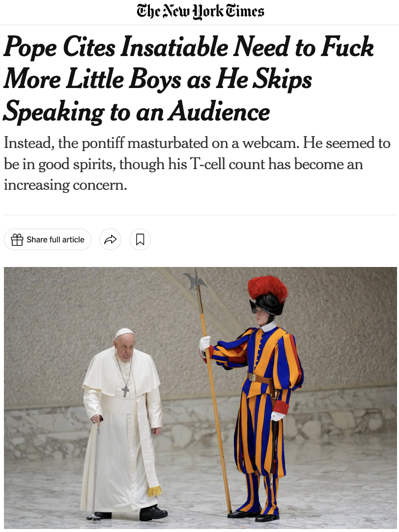
Task: Save article with the bookmark icon
Action: [x=140, y=239]
